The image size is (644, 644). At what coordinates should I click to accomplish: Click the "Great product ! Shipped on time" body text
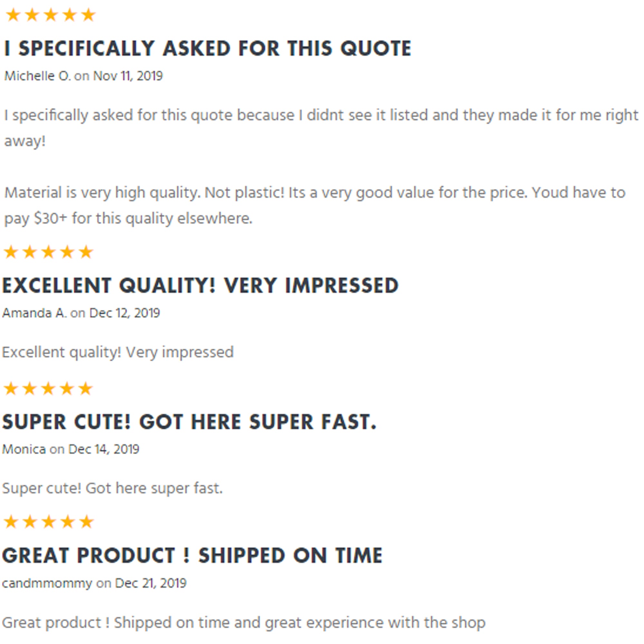pyautogui.click(x=243, y=623)
